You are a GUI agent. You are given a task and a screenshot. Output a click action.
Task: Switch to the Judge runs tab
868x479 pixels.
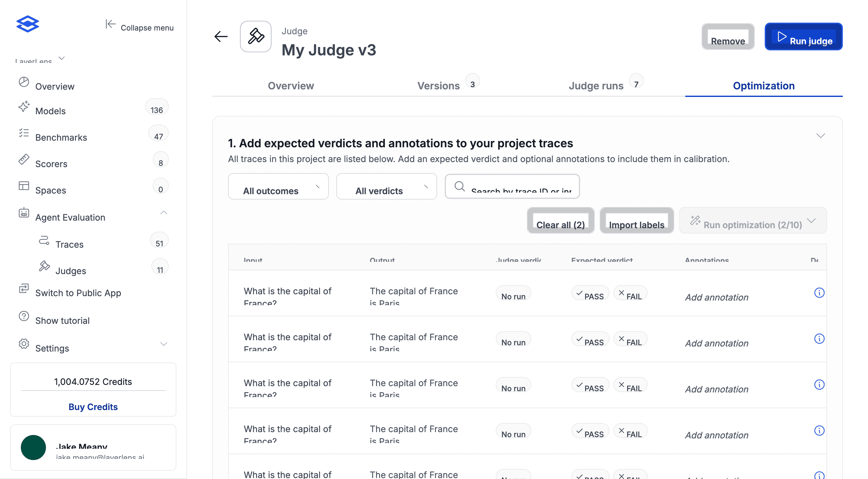596,86
